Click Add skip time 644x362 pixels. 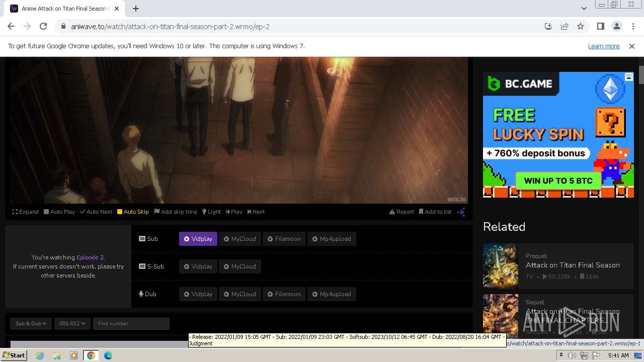tap(176, 212)
